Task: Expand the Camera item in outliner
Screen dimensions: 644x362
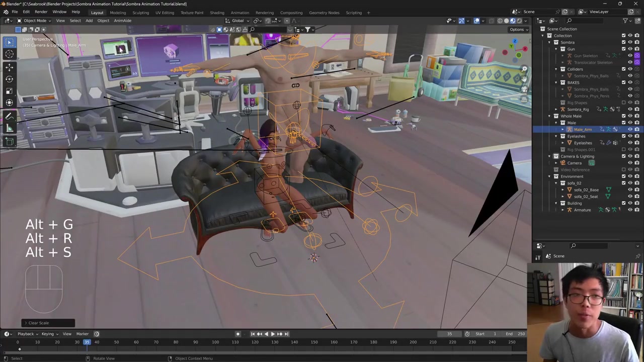Action: (x=556, y=163)
